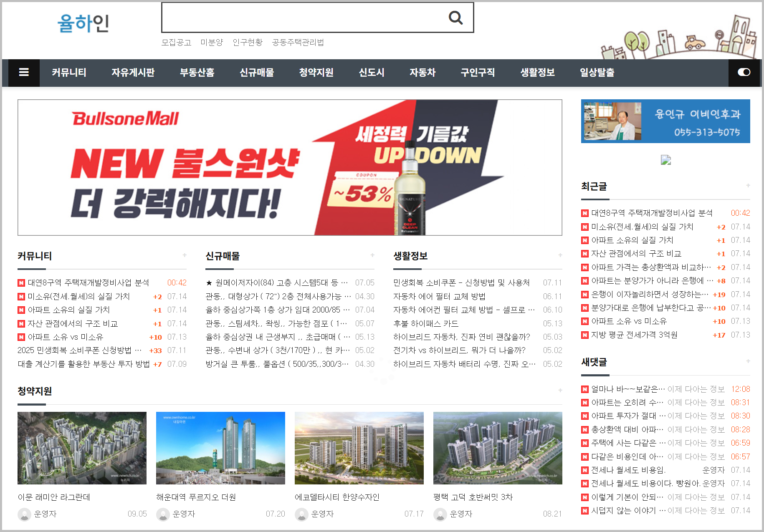Viewport: 764px width, 532px height.
Task: Click N icon beside 분양가대로 은행에 납부한다고
Action: tap(585, 308)
